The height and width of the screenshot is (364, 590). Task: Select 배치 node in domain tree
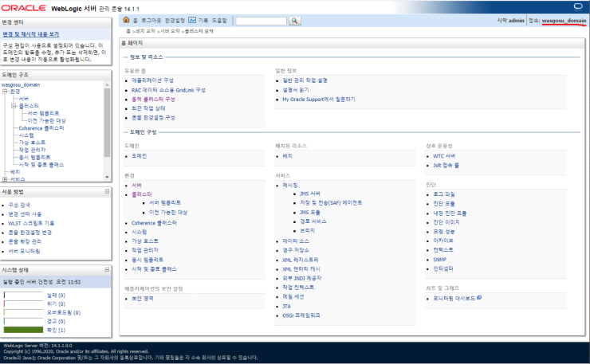tap(15, 172)
